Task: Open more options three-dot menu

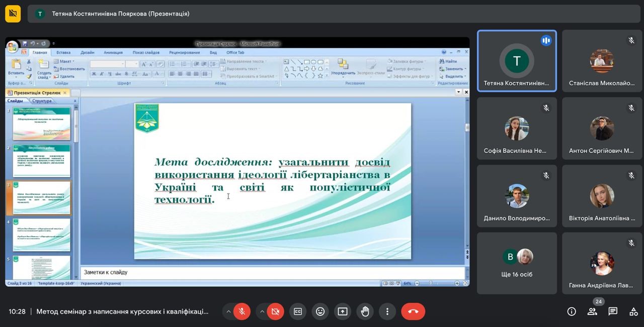Action: [387, 311]
